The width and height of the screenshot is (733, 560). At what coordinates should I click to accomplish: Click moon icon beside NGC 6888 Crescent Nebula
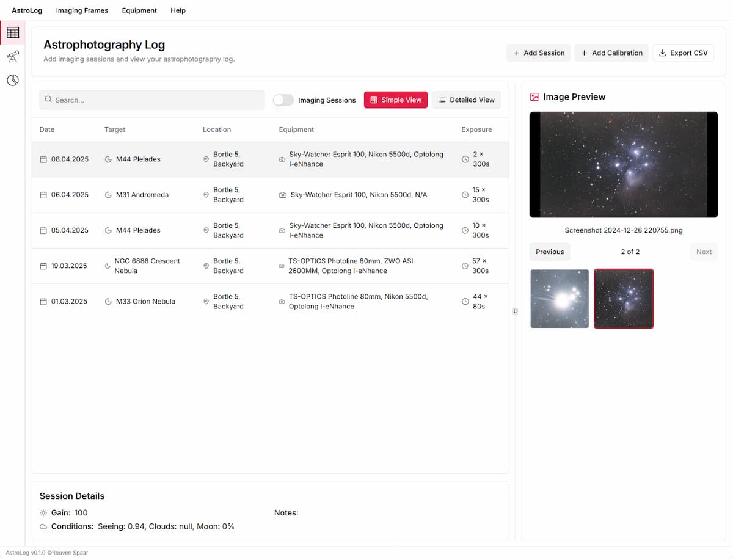coord(108,266)
